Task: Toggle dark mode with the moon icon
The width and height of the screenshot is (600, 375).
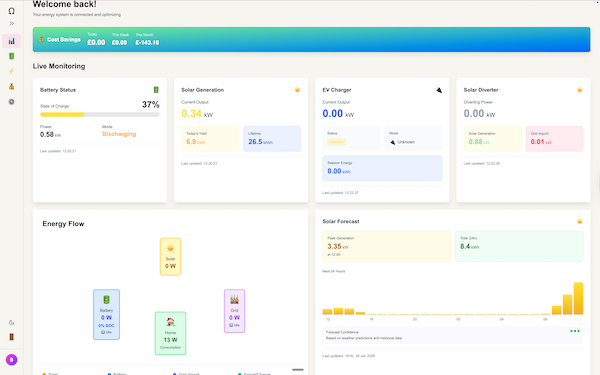Action: click(x=11, y=323)
